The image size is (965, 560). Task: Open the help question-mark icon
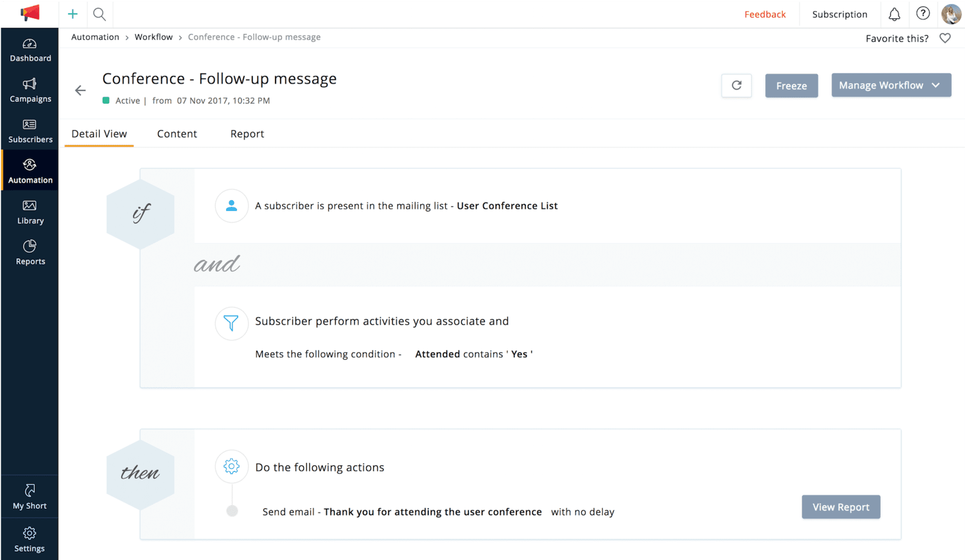(x=923, y=13)
